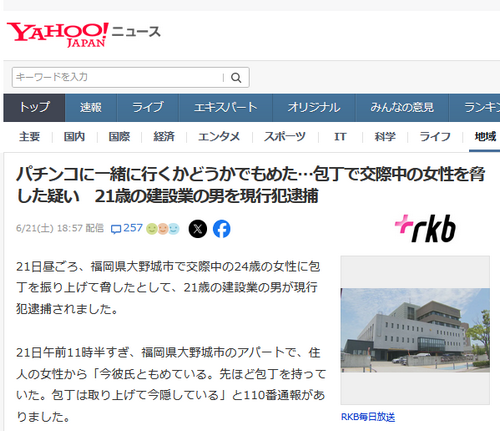Switch to the 速報 tab

[x=91, y=108]
